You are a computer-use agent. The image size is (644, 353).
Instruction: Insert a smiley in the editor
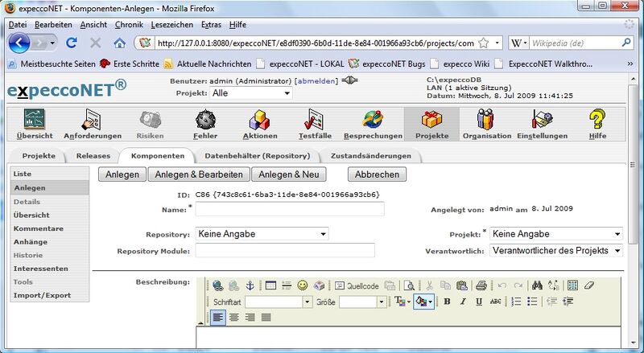click(x=303, y=285)
